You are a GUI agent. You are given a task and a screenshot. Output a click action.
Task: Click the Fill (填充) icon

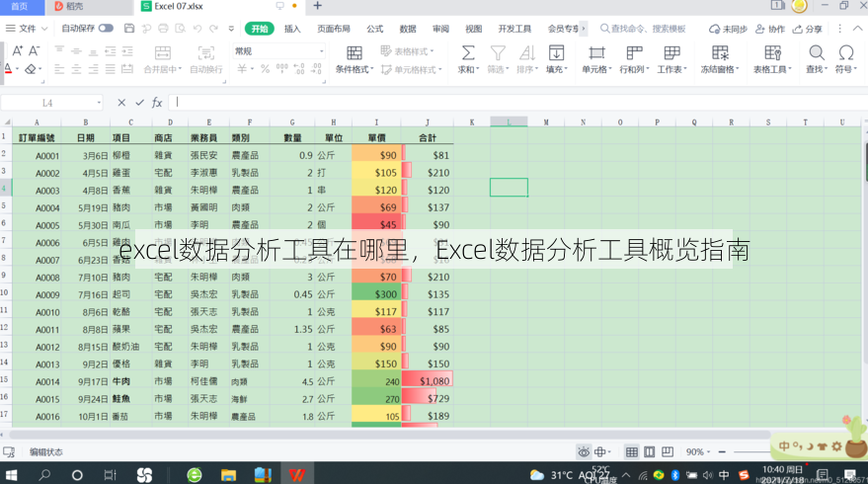(556, 52)
